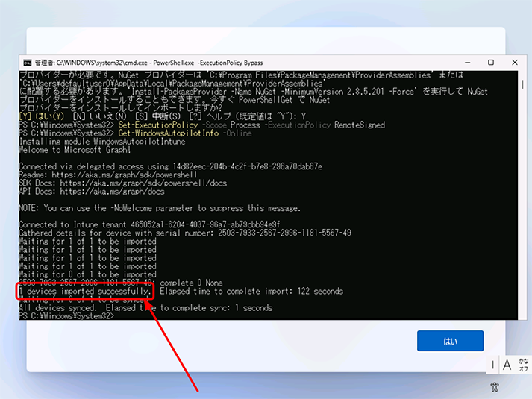
Task: Click 'Installing module WindowsAutopilotIntune' line
Action: click(102, 142)
